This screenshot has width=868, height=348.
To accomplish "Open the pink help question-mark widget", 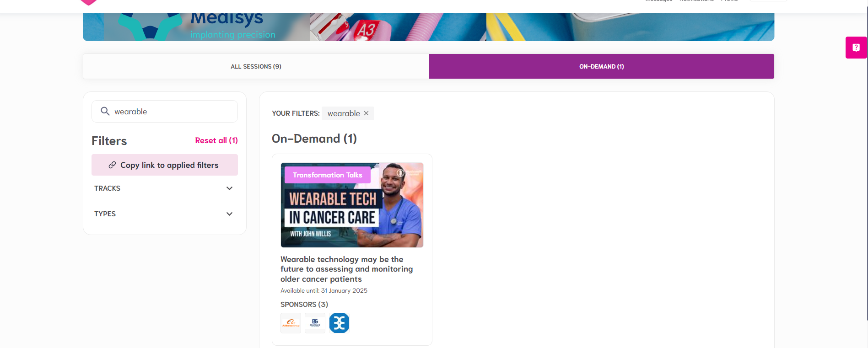I will pyautogui.click(x=856, y=48).
